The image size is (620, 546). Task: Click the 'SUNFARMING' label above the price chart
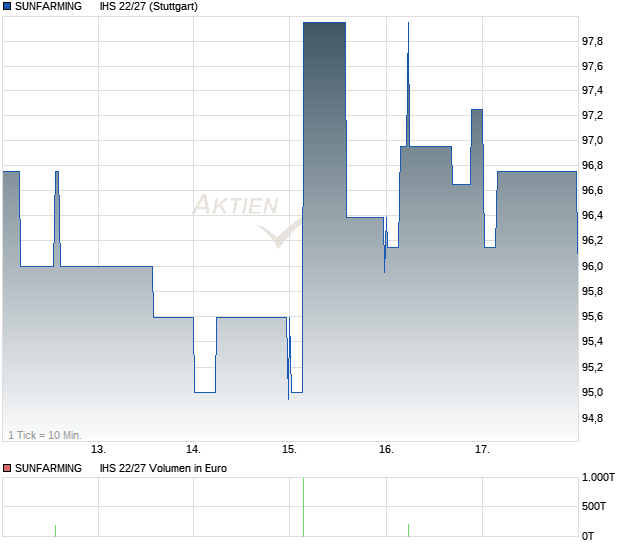(x=48, y=6)
